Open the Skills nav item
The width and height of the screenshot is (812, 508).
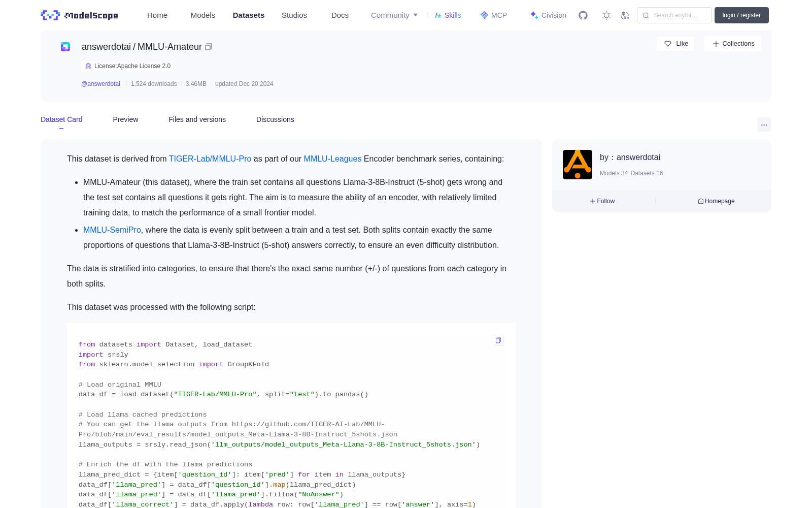pyautogui.click(x=448, y=15)
